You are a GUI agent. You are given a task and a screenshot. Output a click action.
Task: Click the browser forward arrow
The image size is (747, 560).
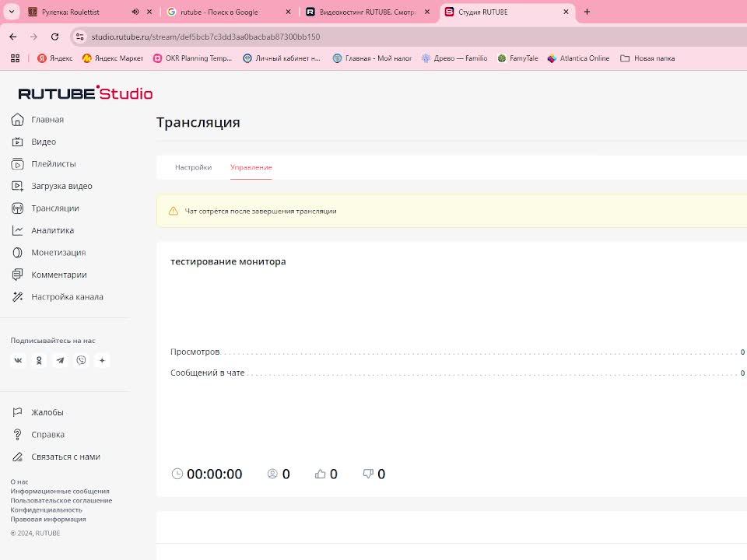pos(33,37)
